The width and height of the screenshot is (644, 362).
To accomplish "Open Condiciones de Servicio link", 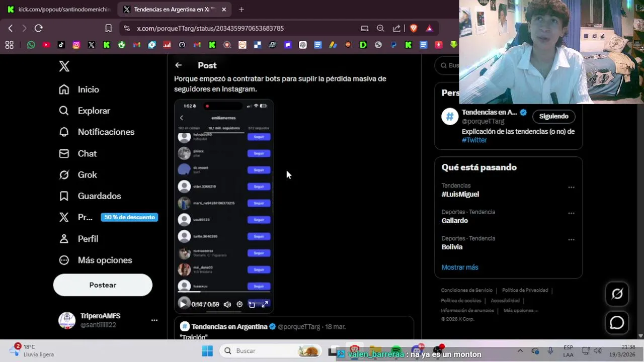I will coord(467,291).
